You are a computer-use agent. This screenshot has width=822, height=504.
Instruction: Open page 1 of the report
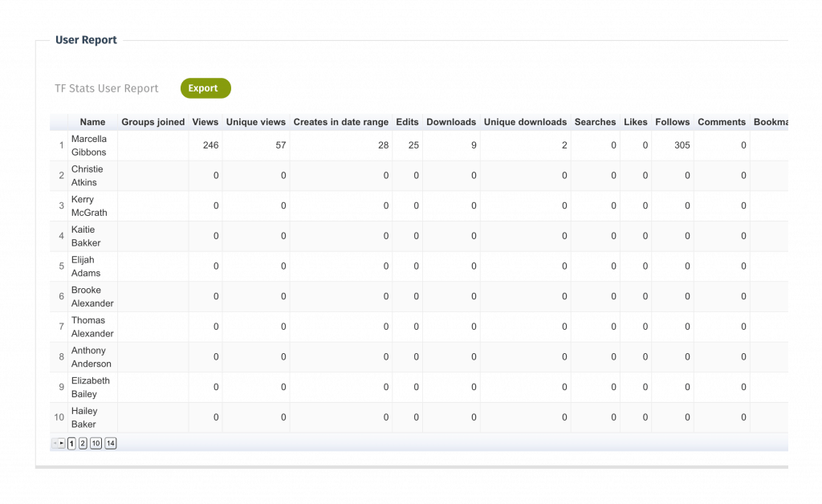71,443
